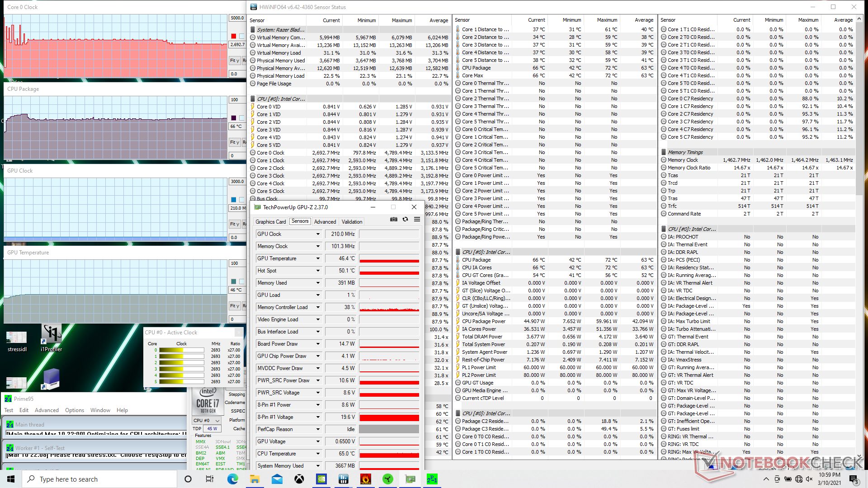Open the Xbox app from taskbar

[299, 479]
